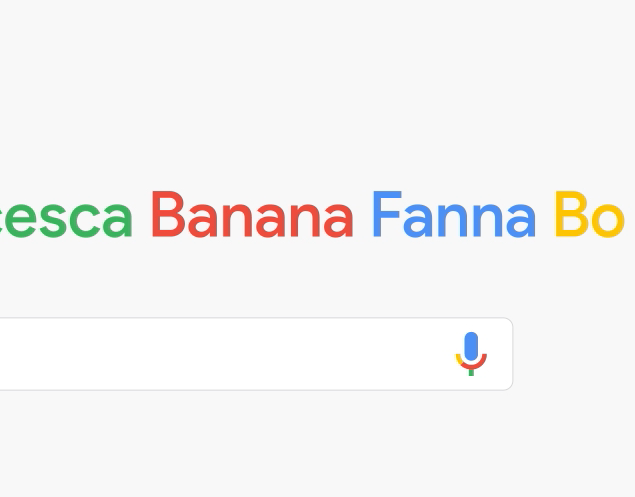Viewport: 635px width, 497px height.
Task: Click the blue capsule of the microphone
Action: (471, 346)
